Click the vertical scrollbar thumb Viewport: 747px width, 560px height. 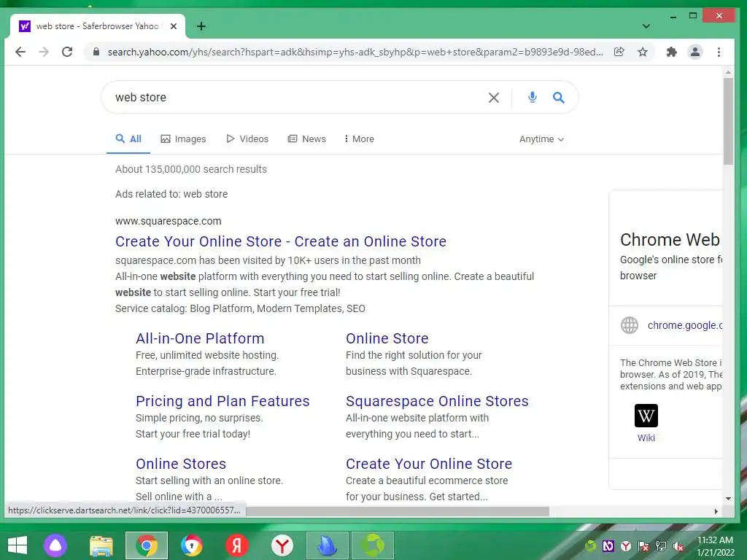[728, 122]
